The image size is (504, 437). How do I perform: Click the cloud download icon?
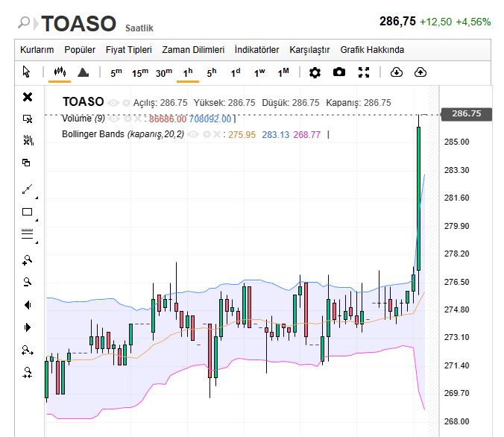coord(397,72)
